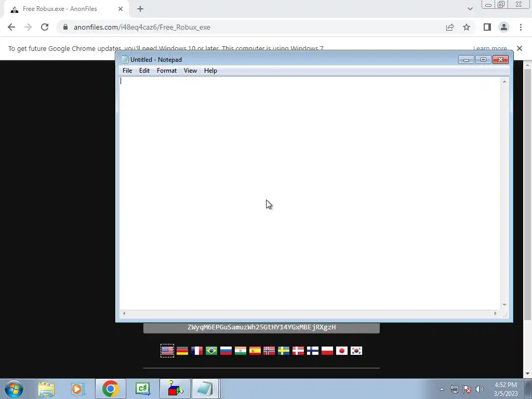Screen dimensions: 532x399
Task: Minimize the Notepad window
Action: pyautogui.click(x=466, y=60)
